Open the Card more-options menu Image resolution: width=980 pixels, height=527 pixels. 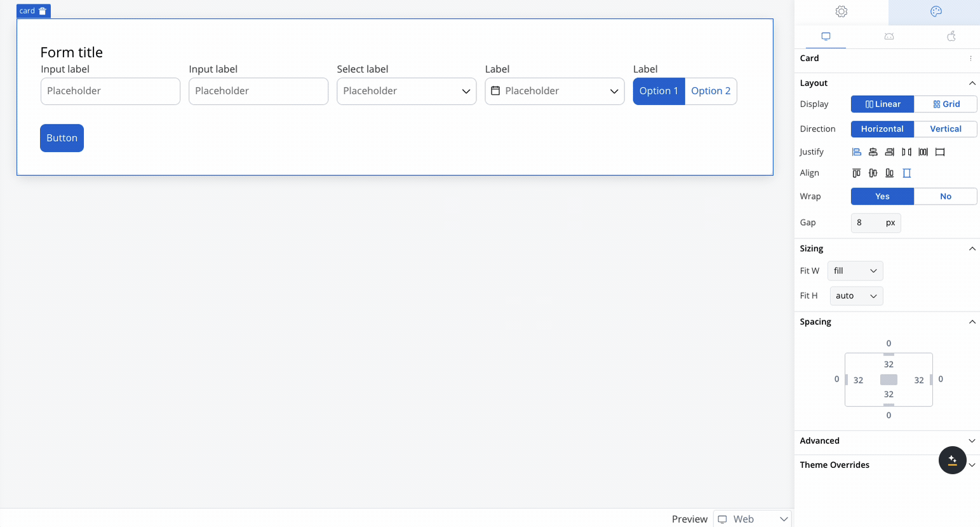[x=970, y=58]
